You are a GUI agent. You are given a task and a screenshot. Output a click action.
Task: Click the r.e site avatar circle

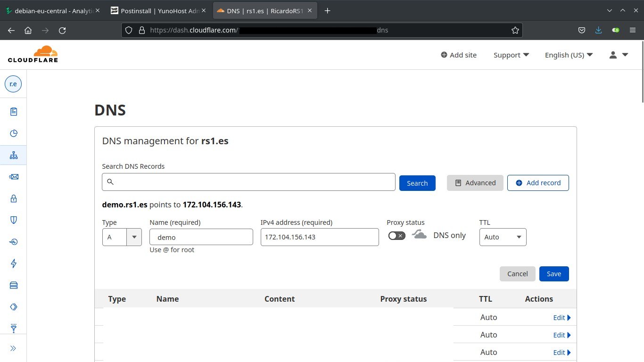point(13,84)
